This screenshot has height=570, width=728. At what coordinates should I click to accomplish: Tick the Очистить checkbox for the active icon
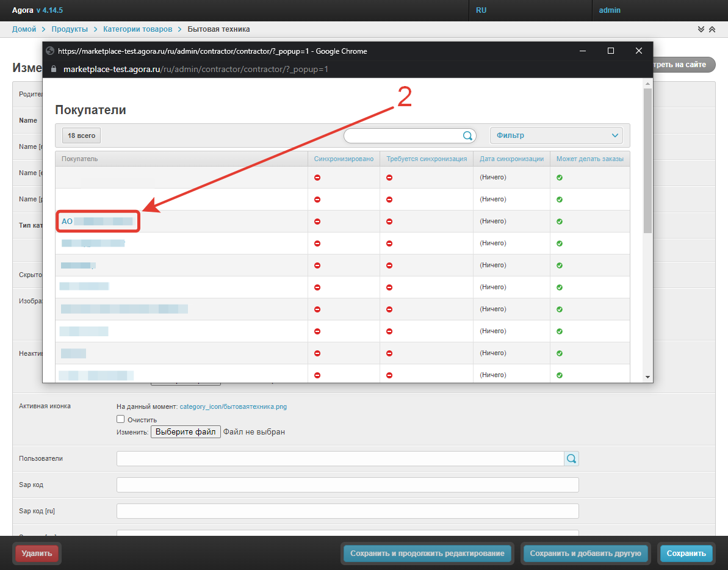[x=120, y=419]
